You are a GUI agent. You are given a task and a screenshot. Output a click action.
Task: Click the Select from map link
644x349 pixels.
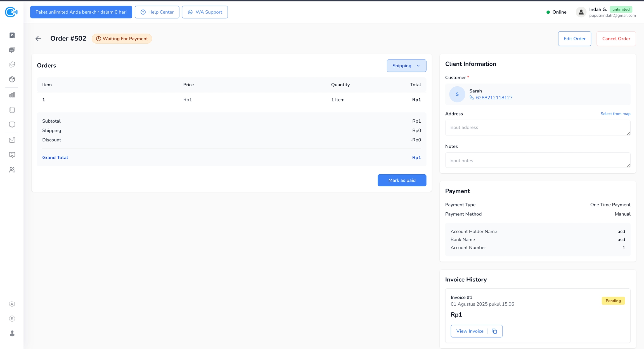(x=615, y=114)
